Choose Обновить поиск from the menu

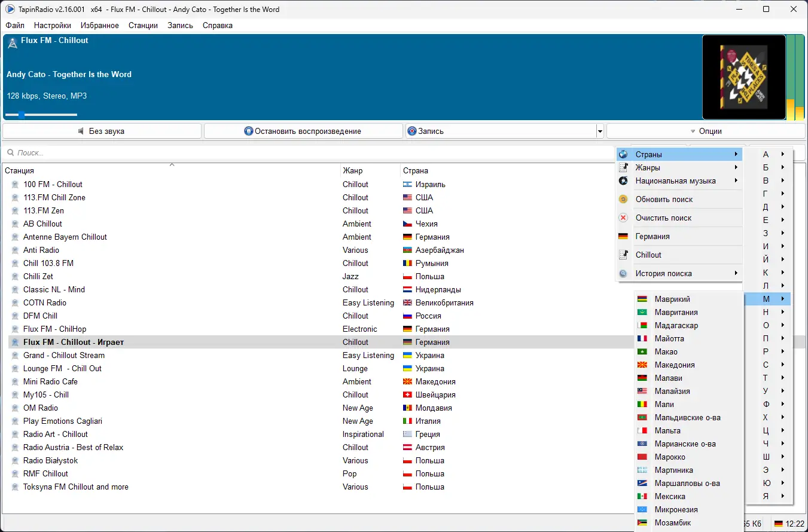pos(679,199)
